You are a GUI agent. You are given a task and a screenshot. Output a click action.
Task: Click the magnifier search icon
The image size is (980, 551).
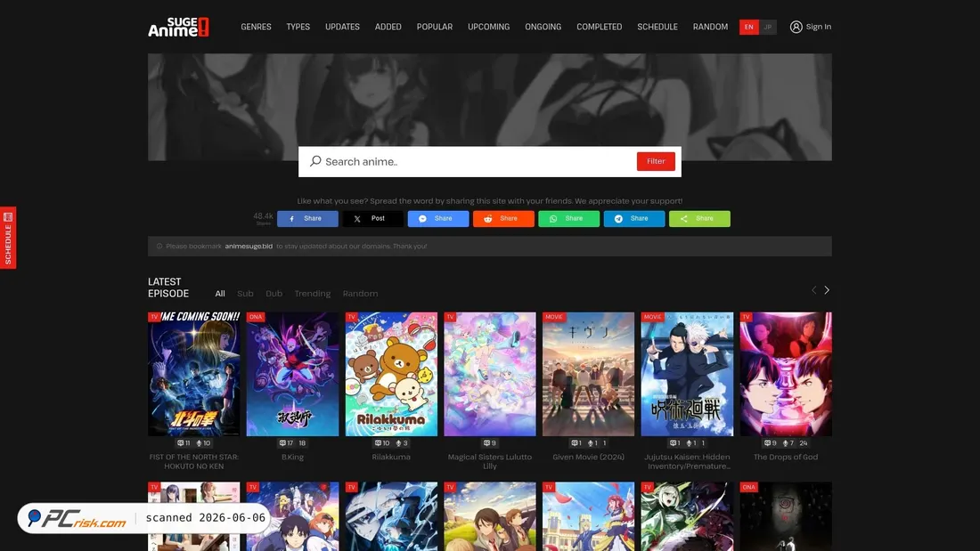point(315,161)
